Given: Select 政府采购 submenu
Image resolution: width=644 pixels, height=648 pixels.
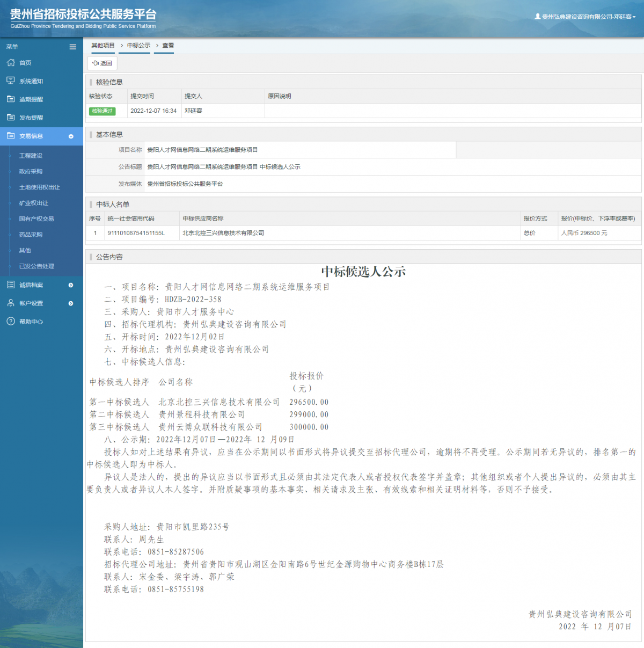Looking at the screenshot, I should (31, 171).
